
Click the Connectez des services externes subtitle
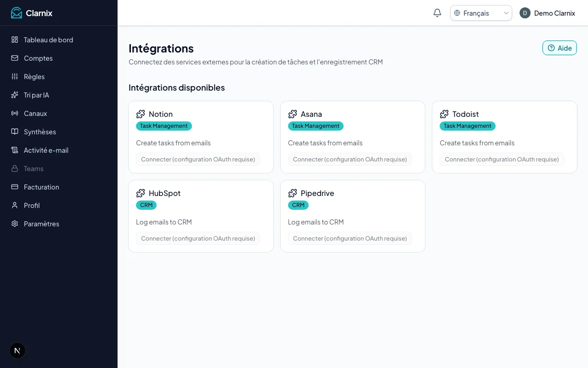point(255,62)
